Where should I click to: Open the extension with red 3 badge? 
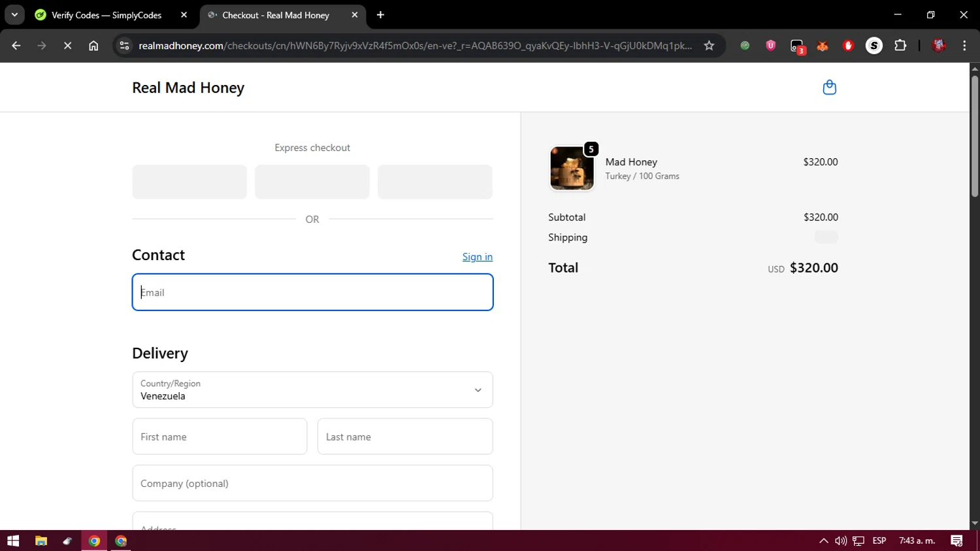click(x=797, y=46)
